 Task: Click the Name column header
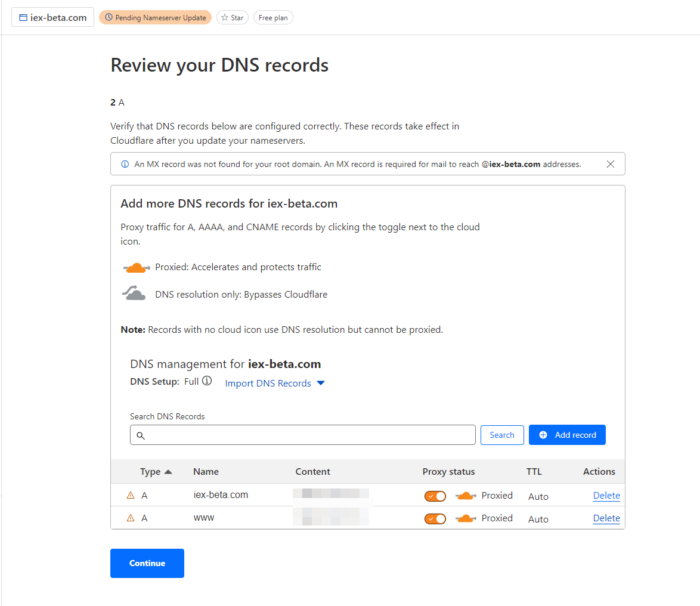(x=206, y=472)
